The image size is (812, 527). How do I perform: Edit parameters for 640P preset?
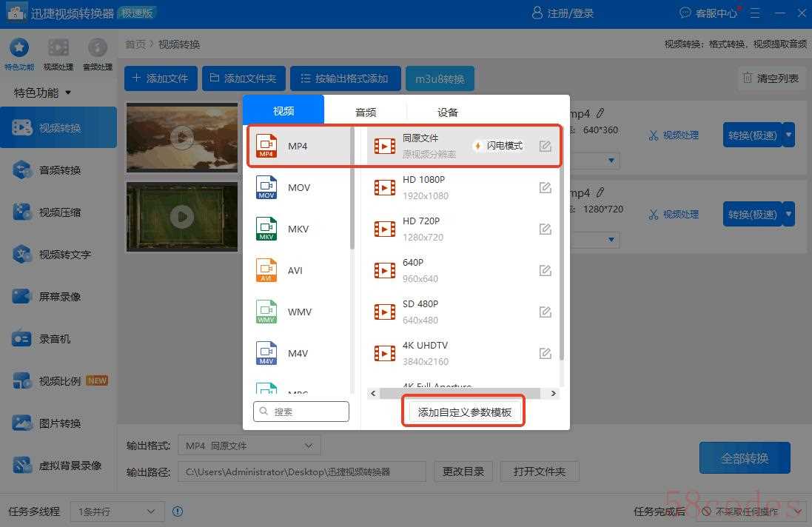coord(545,270)
